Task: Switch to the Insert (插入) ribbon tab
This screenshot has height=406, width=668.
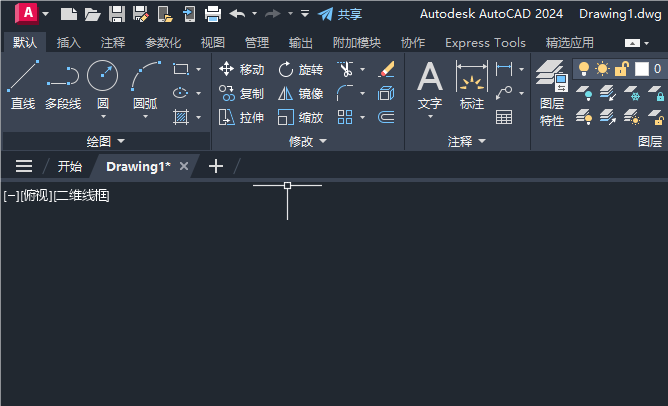Action: tap(69, 43)
